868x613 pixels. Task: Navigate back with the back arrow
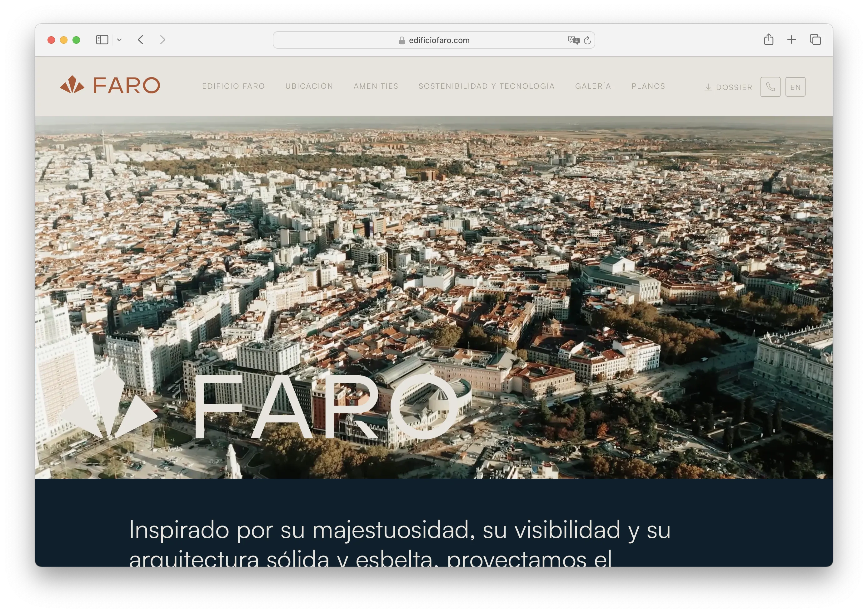[140, 40]
